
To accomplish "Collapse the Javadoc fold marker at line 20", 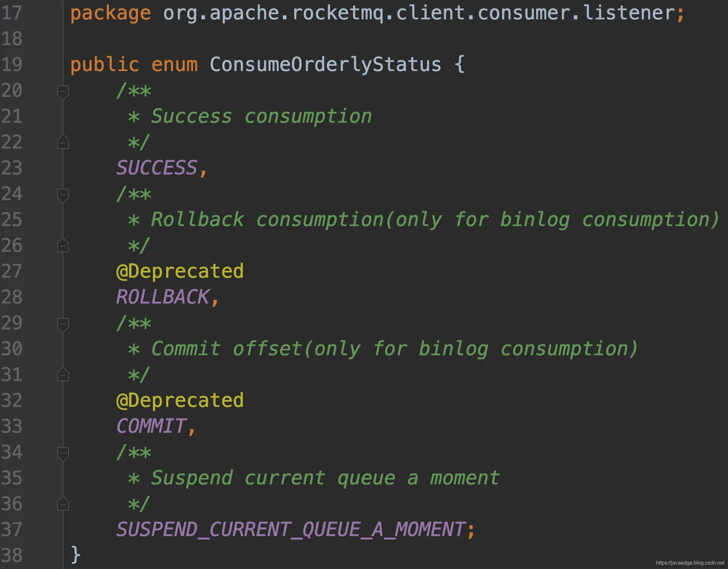I will [63, 92].
